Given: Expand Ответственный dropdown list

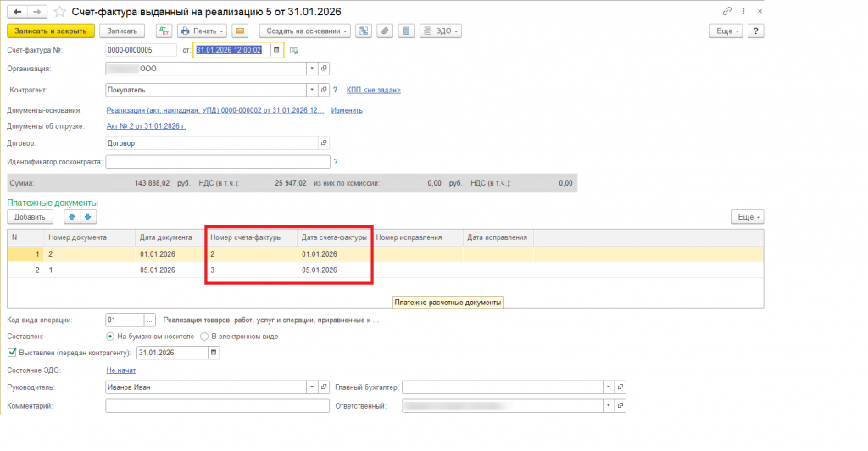Looking at the screenshot, I should pos(609,405).
